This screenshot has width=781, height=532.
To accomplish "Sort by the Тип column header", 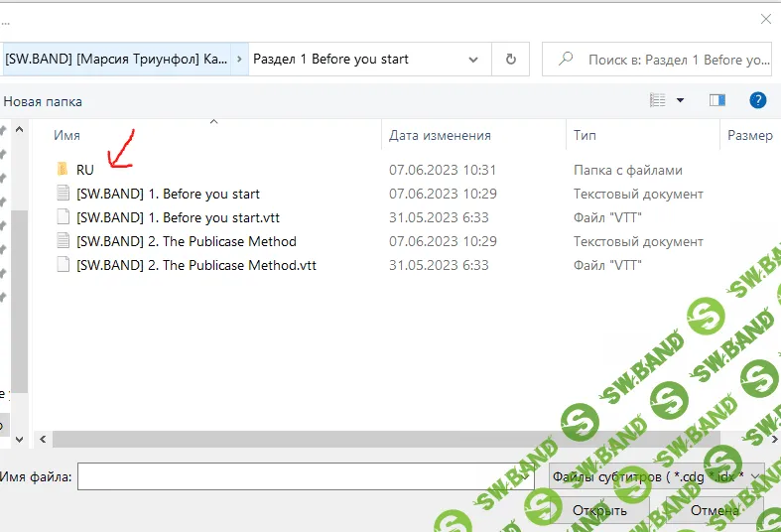I will 585,135.
